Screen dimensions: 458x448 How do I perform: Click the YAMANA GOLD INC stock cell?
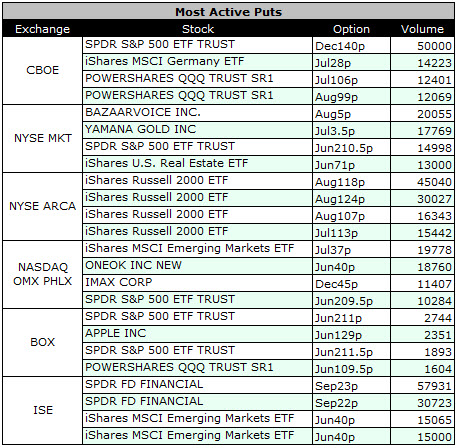coord(197,130)
